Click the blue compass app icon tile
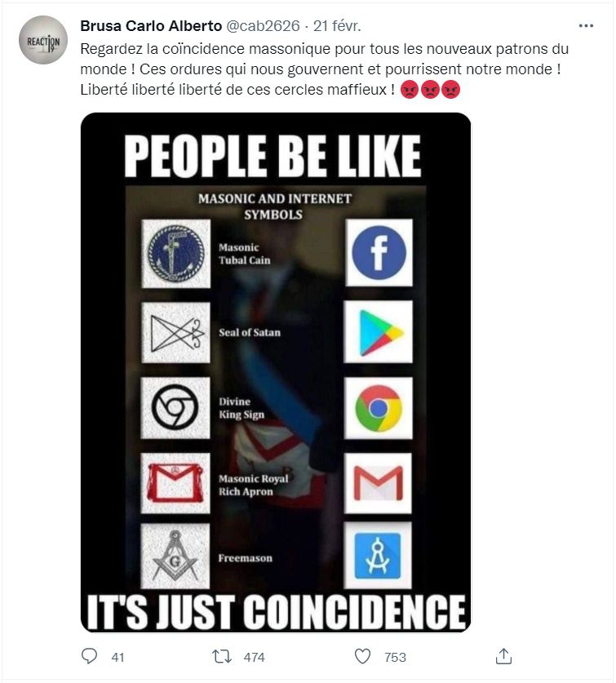This screenshot has height=683, width=616. click(378, 556)
